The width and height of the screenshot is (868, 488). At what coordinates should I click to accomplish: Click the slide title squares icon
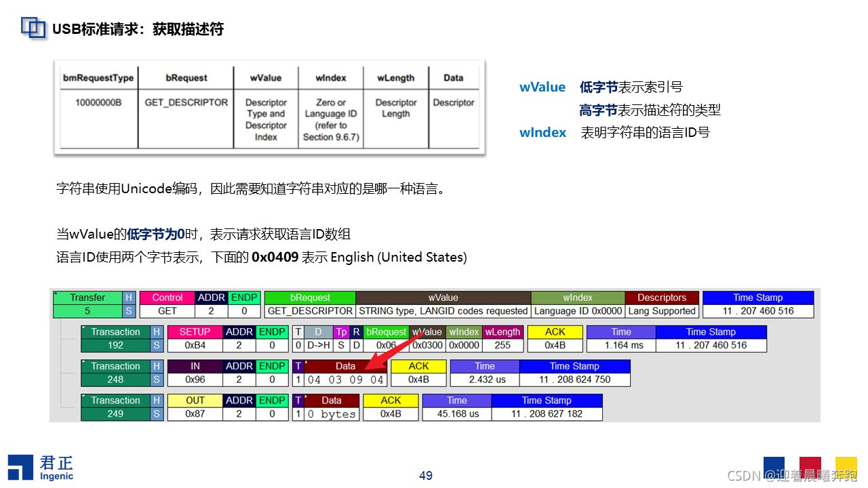point(33,28)
